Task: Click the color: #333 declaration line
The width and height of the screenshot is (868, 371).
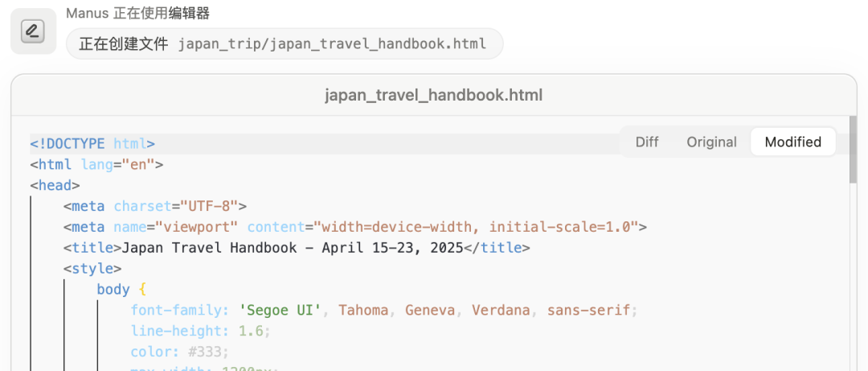Action: [x=179, y=352]
